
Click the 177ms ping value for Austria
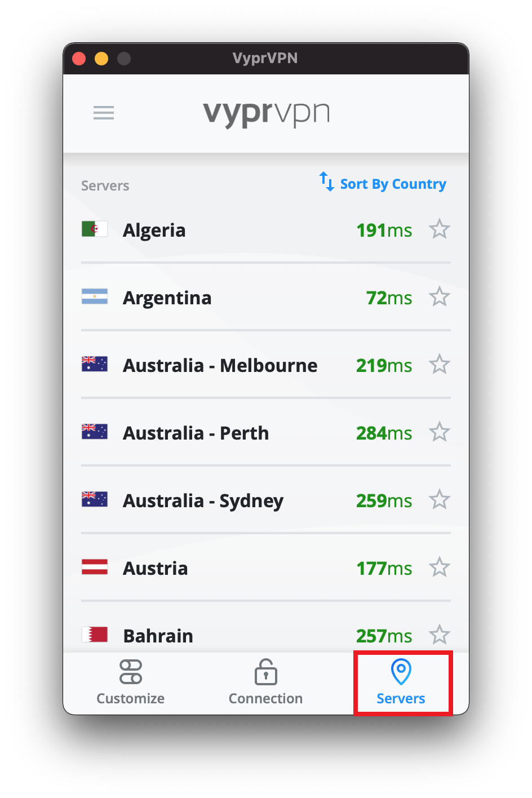click(384, 568)
